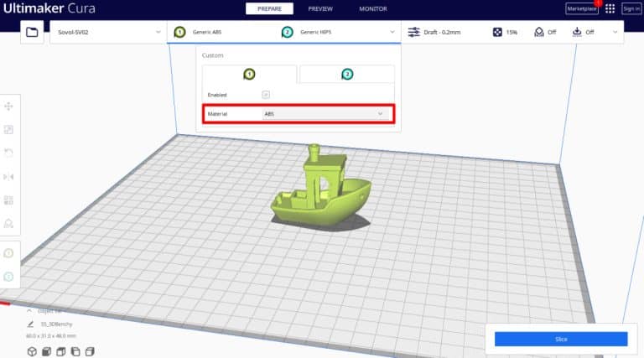Collapse the object list chevron

(x=29, y=311)
